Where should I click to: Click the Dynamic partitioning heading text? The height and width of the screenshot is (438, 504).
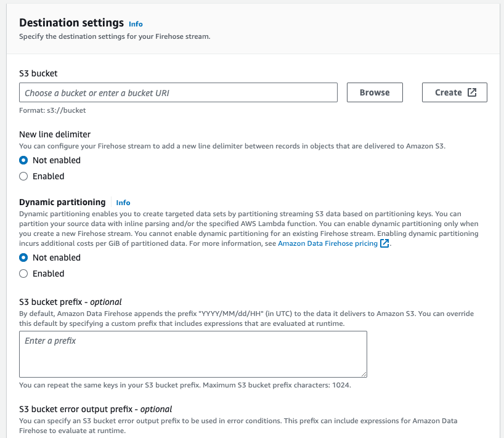click(x=62, y=202)
